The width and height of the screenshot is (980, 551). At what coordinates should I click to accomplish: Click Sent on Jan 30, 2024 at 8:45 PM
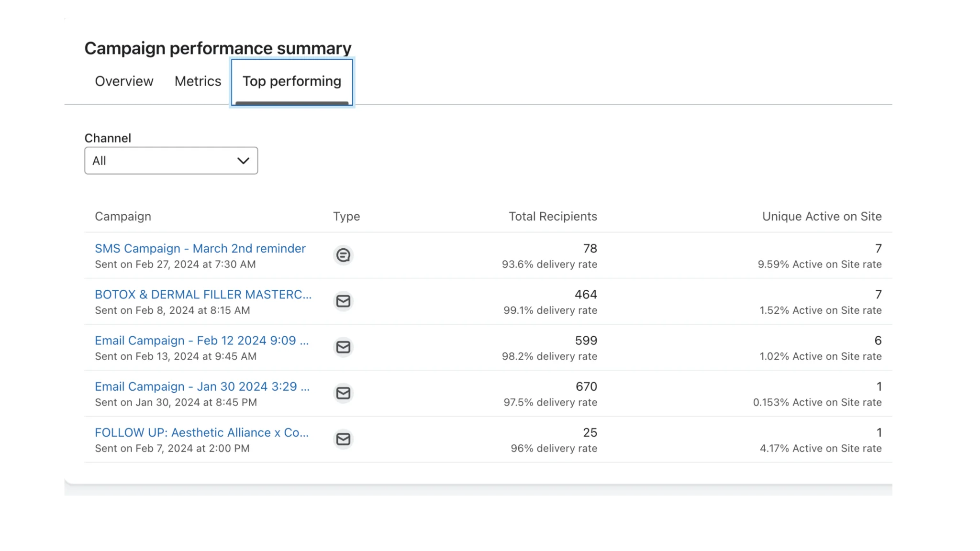point(176,402)
